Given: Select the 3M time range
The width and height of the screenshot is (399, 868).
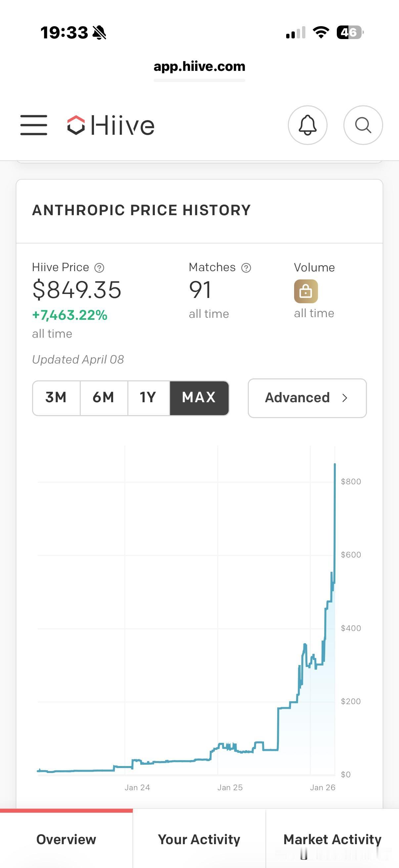Looking at the screenshot, I should click(x=56, y=398).
